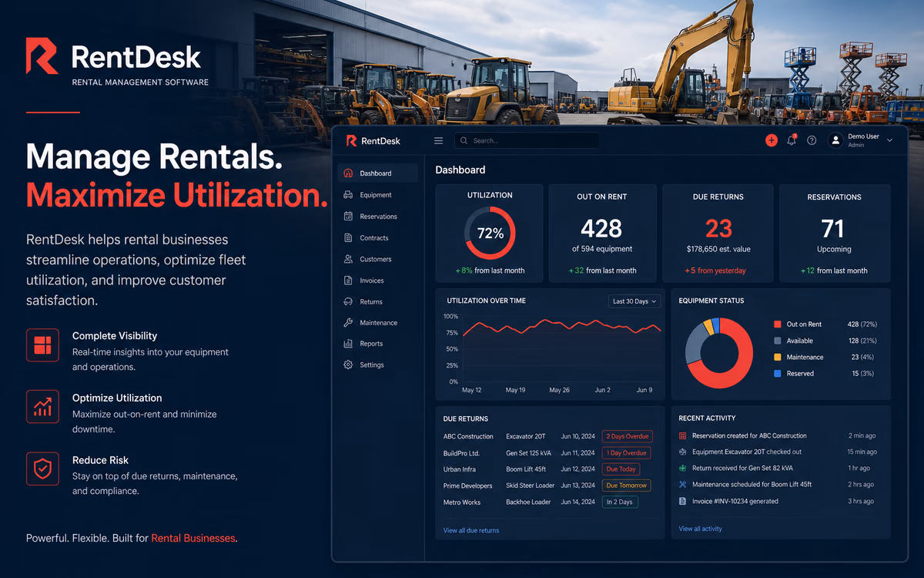Click the return received activity icon
The width and height of the screenshot is (924, 578).
(x=683, y=468)
